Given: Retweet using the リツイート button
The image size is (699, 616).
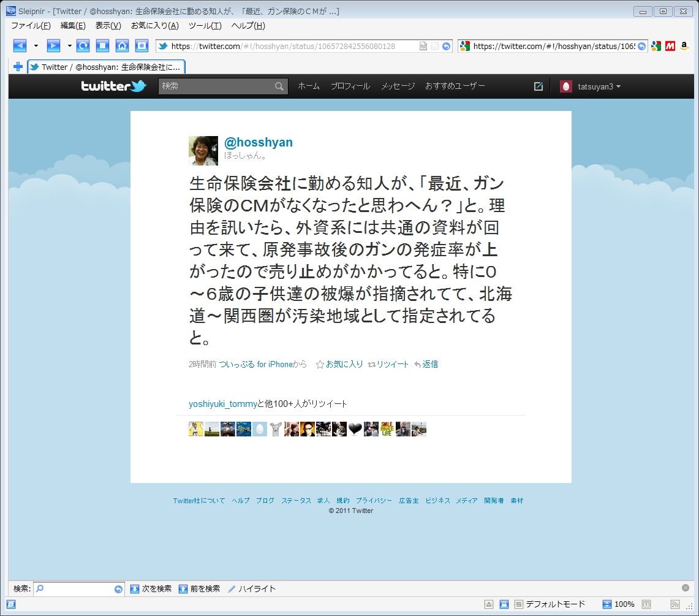Looking at the screenshot, I should click(388, 365).
